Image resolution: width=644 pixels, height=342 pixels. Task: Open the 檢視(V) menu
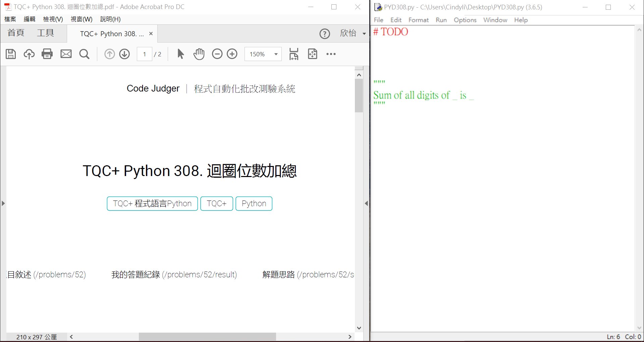53,19
